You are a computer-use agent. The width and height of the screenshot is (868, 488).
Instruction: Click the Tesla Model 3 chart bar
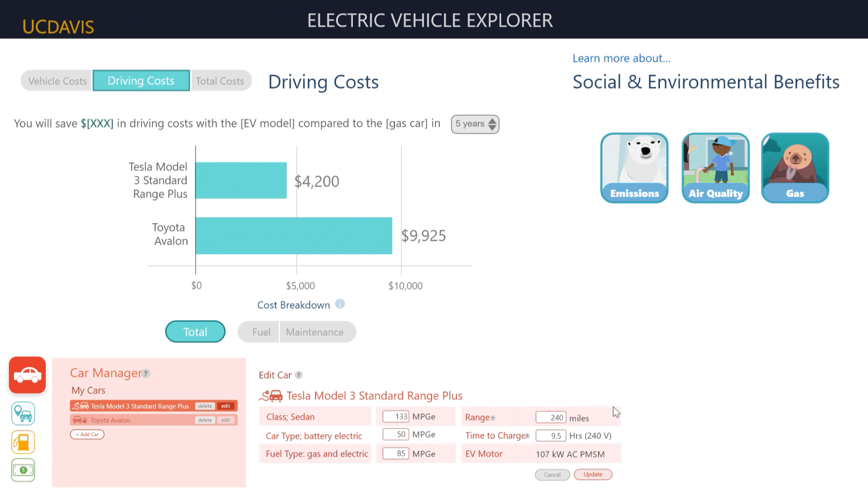tap(241, 181)
